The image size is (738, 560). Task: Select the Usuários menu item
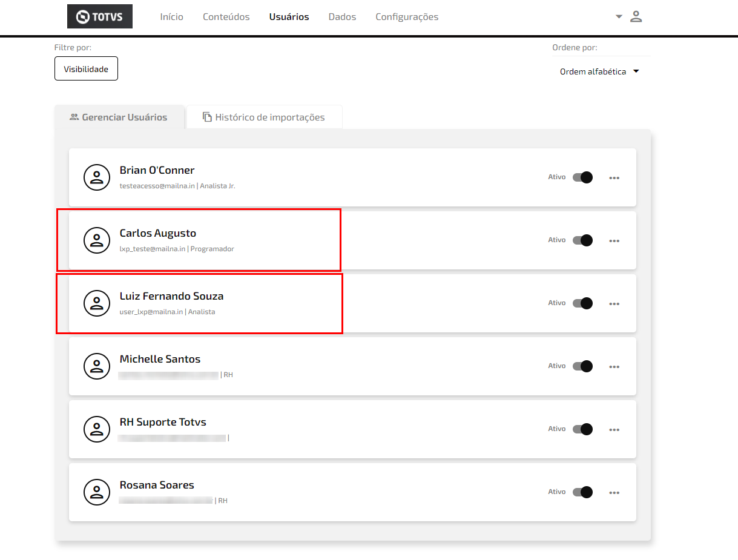[289, 17]
